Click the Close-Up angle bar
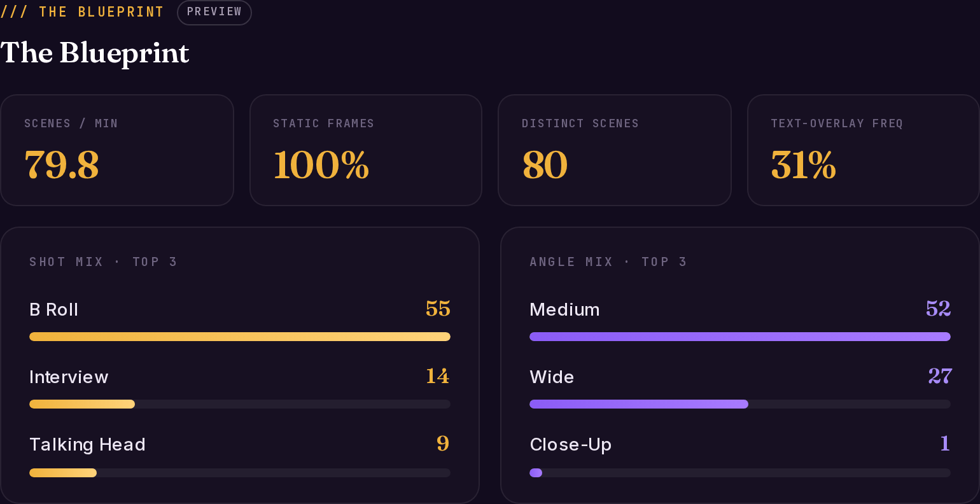This screenshot has width=980, height=504. 740,473
